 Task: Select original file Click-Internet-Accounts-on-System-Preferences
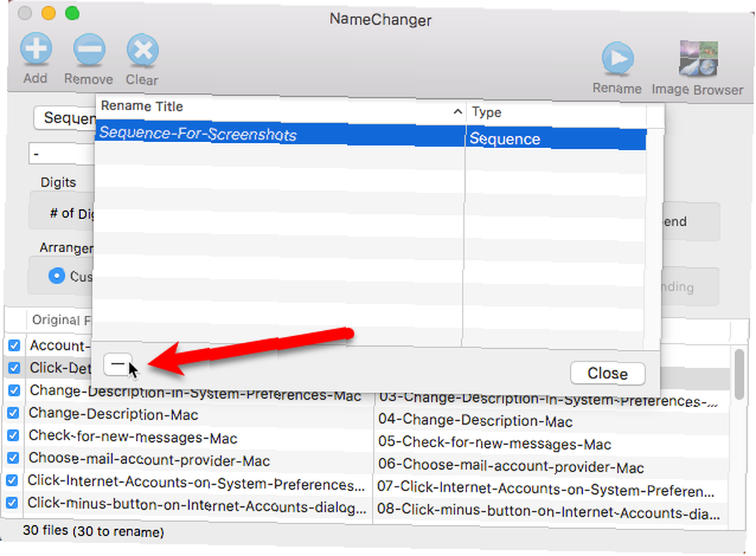[x=196, y=483]
